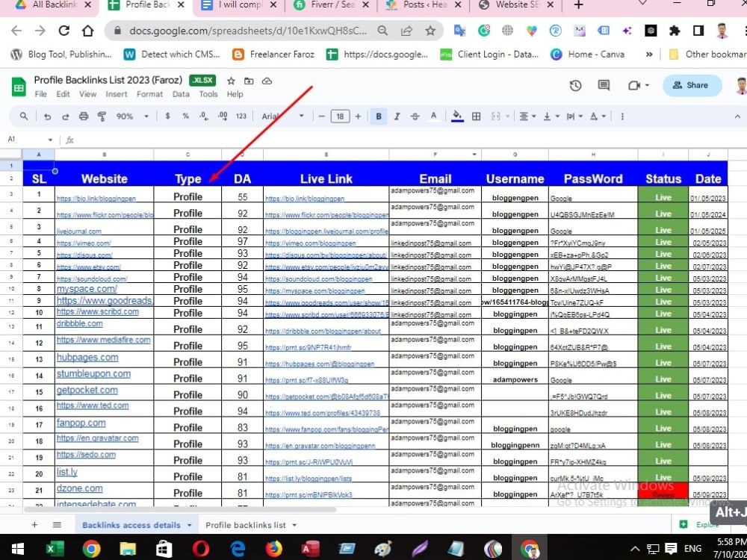Open version history clock icon
Image resolution: width=747 pixels, height=560 pixels.
point(575,85)
